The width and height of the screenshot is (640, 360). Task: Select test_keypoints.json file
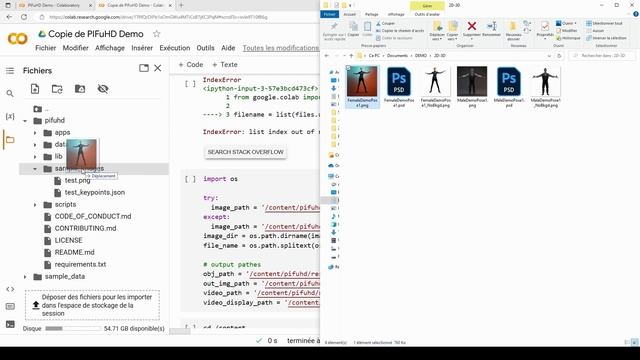(95, 192)
